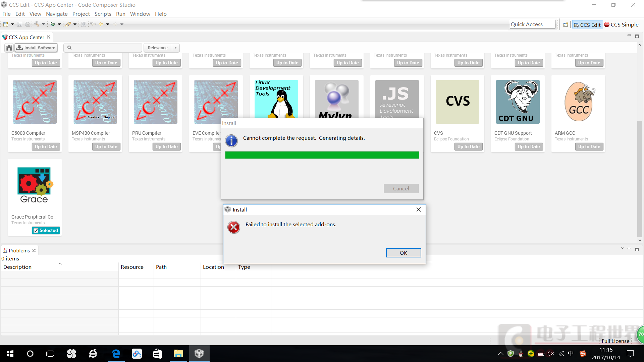Click the Back navigation arrow icon
The width and height of the screenshot is (644, 362).
[x=101, y=24]
